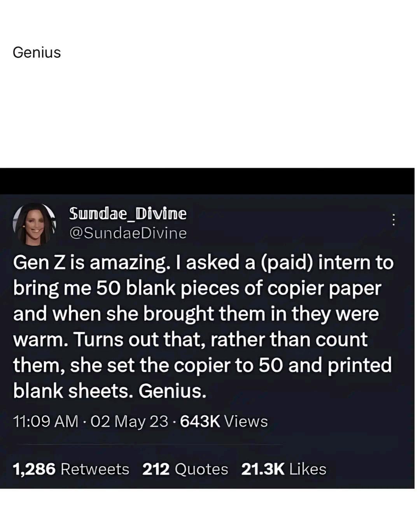Click the Sundae_Divine profile avatar

(x=34, y=224)
